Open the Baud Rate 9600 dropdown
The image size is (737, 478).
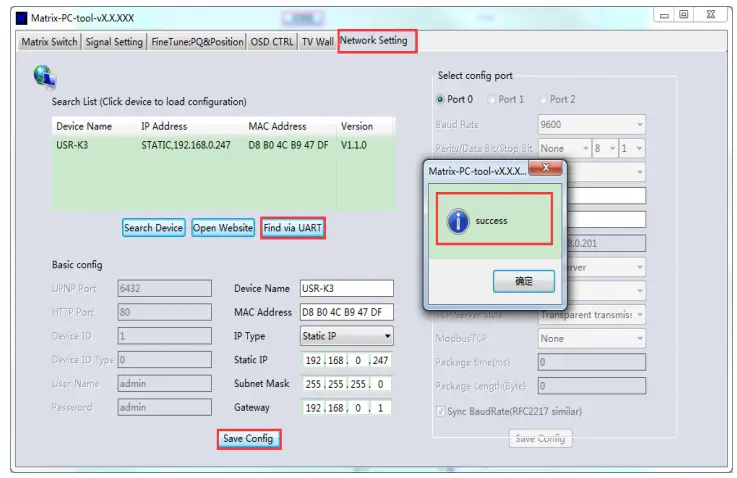coord(592,125)
